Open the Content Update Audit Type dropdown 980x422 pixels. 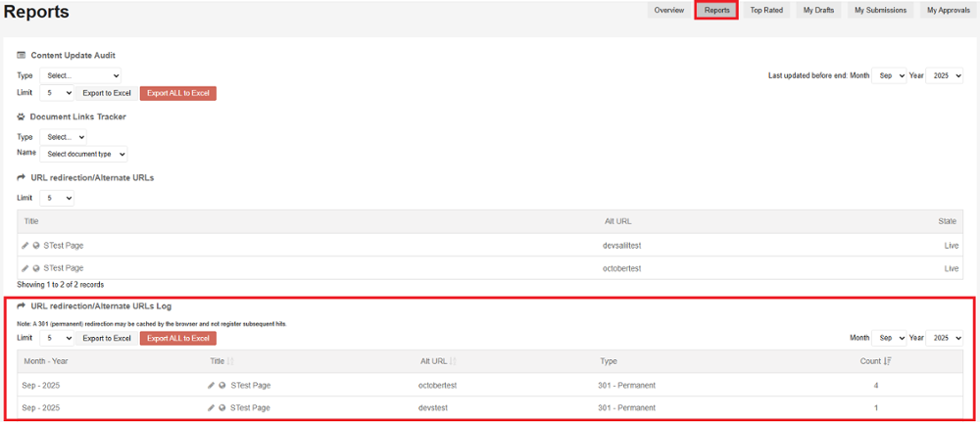pyautogui.click(x=80, y=75)
